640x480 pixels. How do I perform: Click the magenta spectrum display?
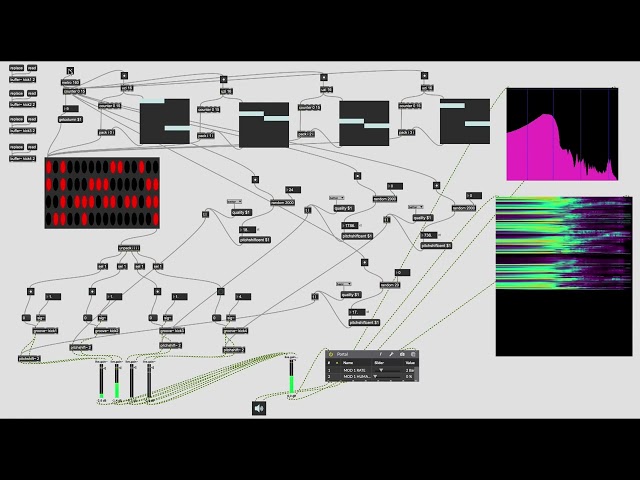562,134
